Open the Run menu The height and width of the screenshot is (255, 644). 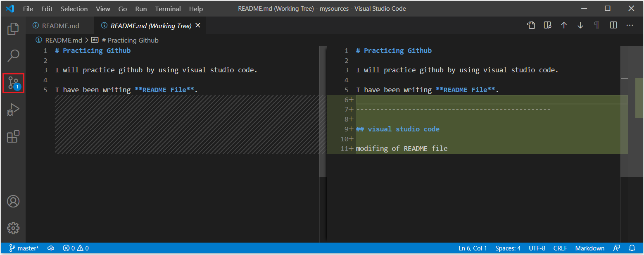(x=141, y=9)
